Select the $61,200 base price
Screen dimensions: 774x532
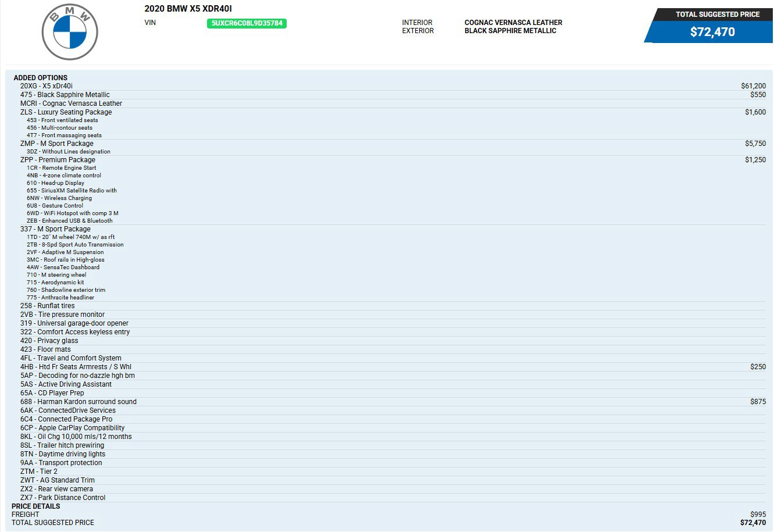[x=753, y=86]
